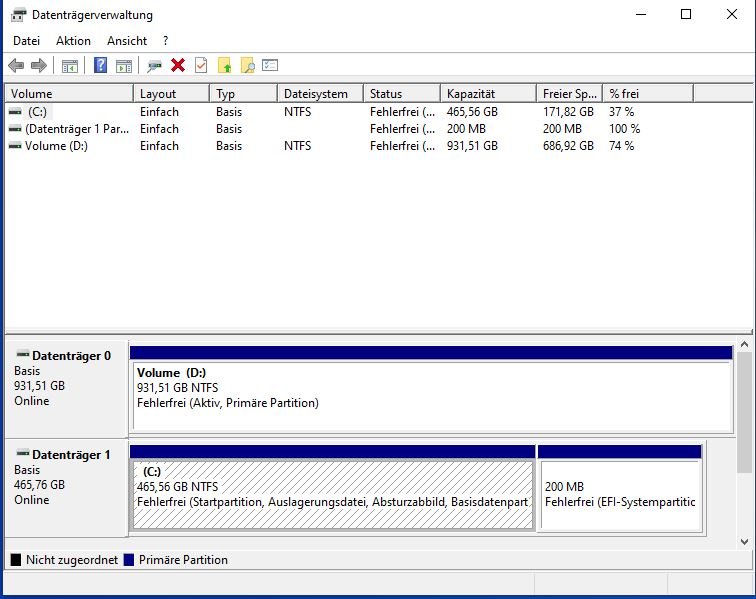Click the black Nicht zugeordnet legend swatch
This screenshot has width=756, height=599.
(x=16, y=559)
